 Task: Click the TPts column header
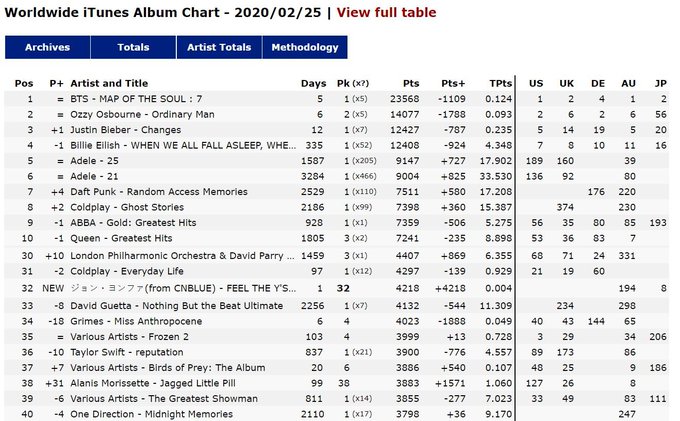tap(502, 83)
